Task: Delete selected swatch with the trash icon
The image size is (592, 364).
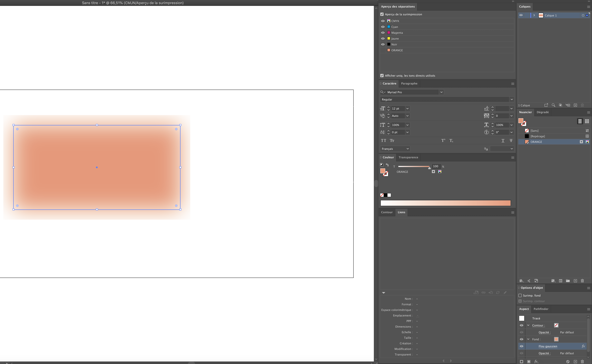Action: point(582,281)
